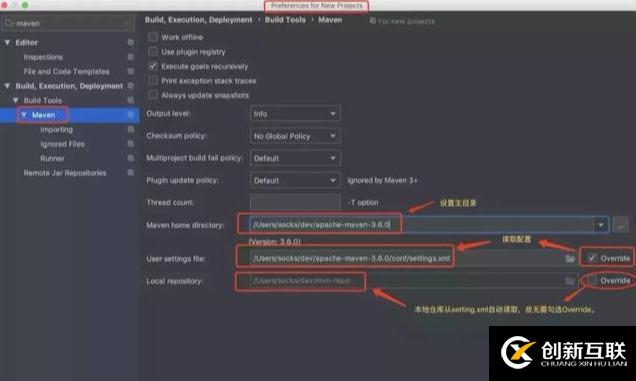Click the green maximize window button

pos(25,5)
